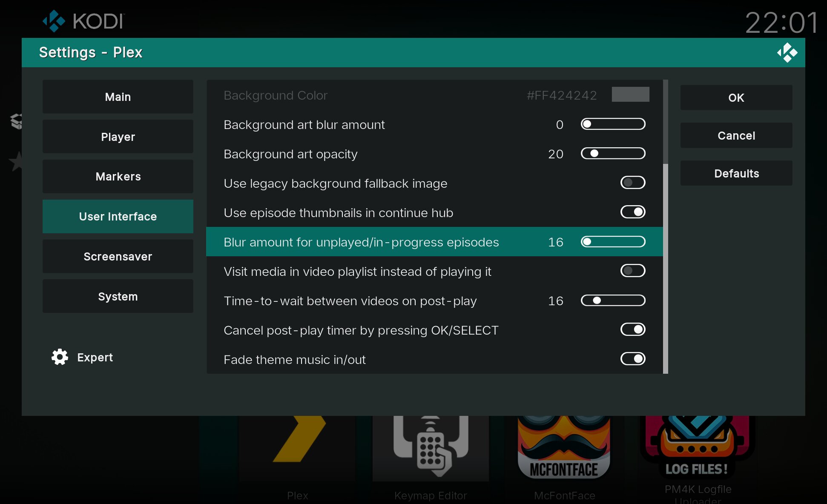827x504 pixels.
Task: Open the Keymap Editor add-on icon
Action: click(431, 447)
